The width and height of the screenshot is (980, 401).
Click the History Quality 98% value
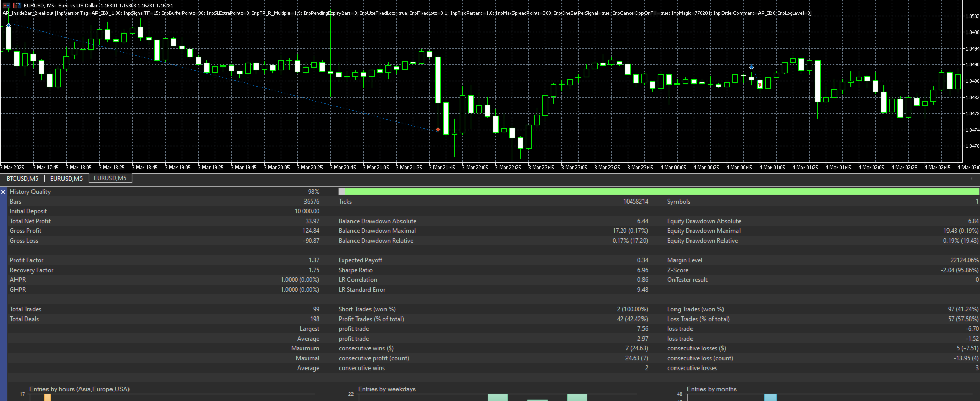coord(314,192)
